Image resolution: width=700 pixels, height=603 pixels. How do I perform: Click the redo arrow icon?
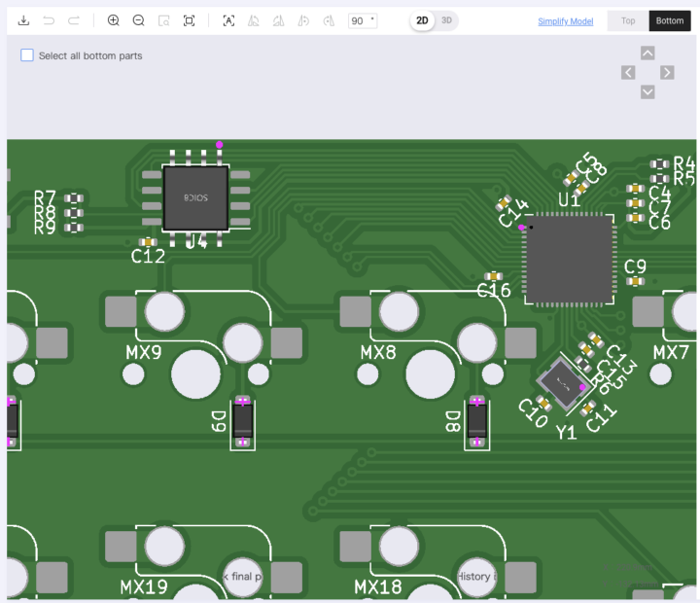(x=74, y=20)
